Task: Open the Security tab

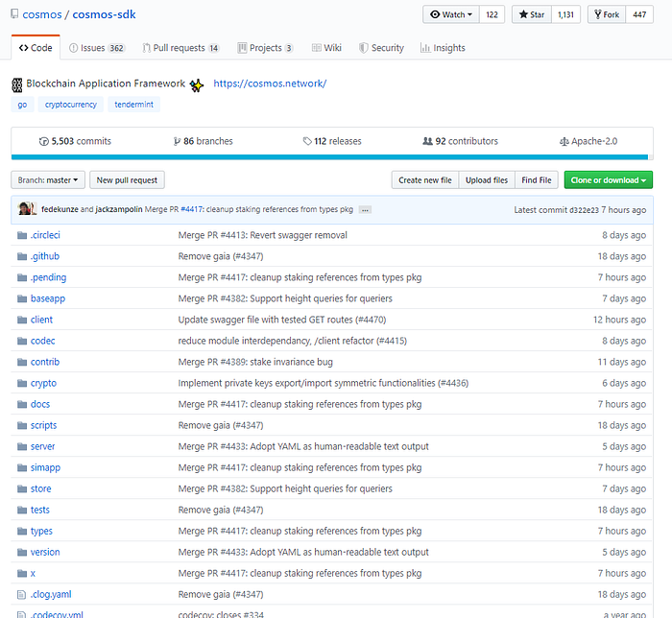Action: coord(381,48)
